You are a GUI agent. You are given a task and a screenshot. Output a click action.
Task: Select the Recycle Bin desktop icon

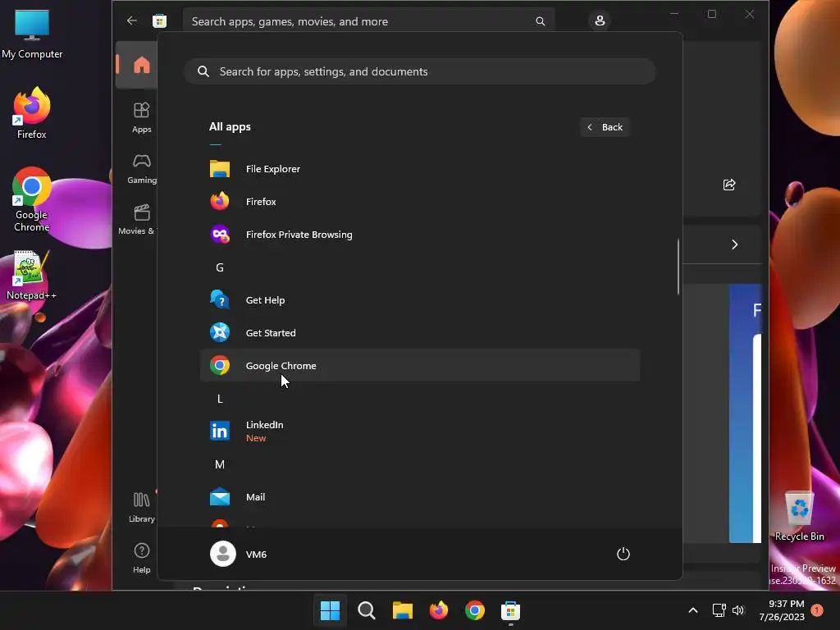click(x=799, y=517)
